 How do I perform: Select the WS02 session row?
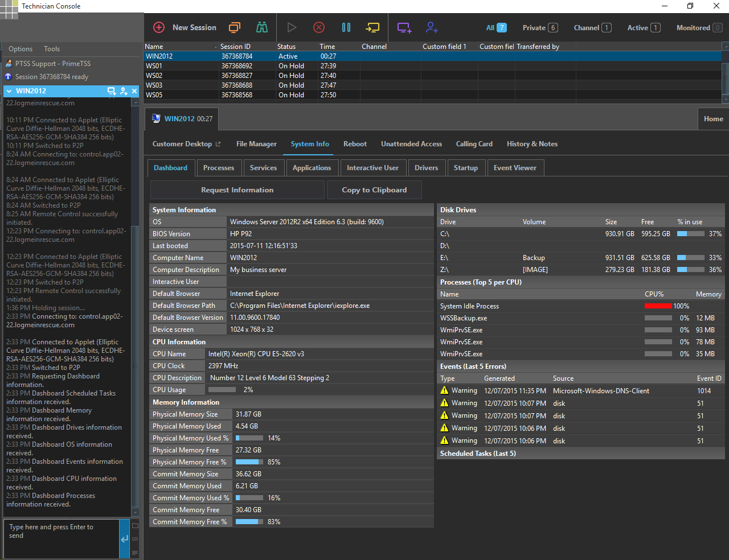coord(433,76)
